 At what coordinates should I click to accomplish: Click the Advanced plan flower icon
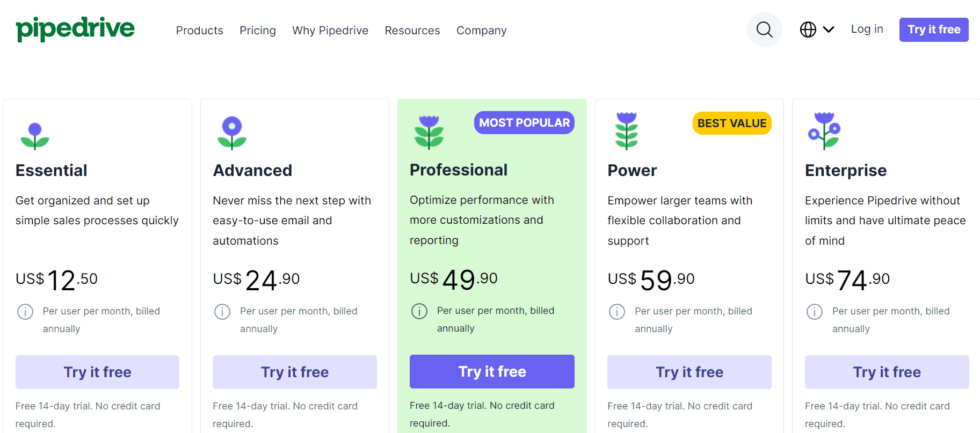click(x=231, y=133)
